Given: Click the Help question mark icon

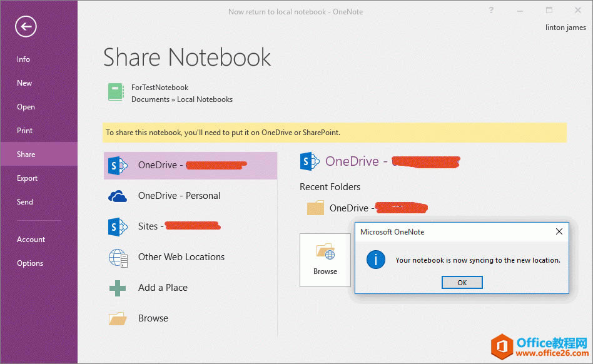Looking at the screenshot, I should click(x=492, y=10).
